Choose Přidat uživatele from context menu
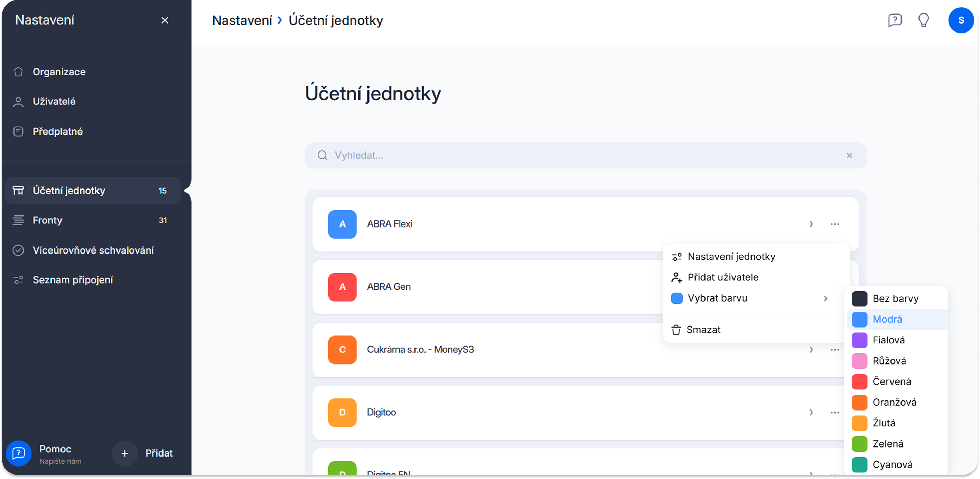This screenshot has height=479, width=980. [722, 278]
